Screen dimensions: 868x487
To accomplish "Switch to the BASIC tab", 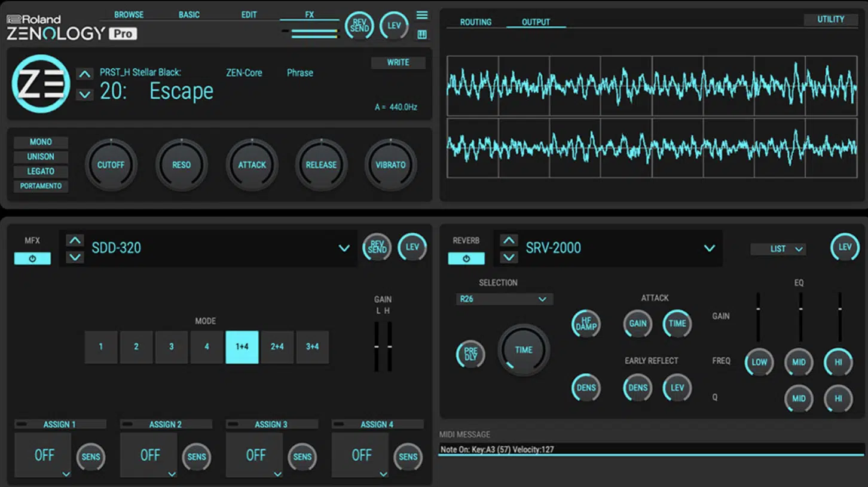I will (190, 14).
